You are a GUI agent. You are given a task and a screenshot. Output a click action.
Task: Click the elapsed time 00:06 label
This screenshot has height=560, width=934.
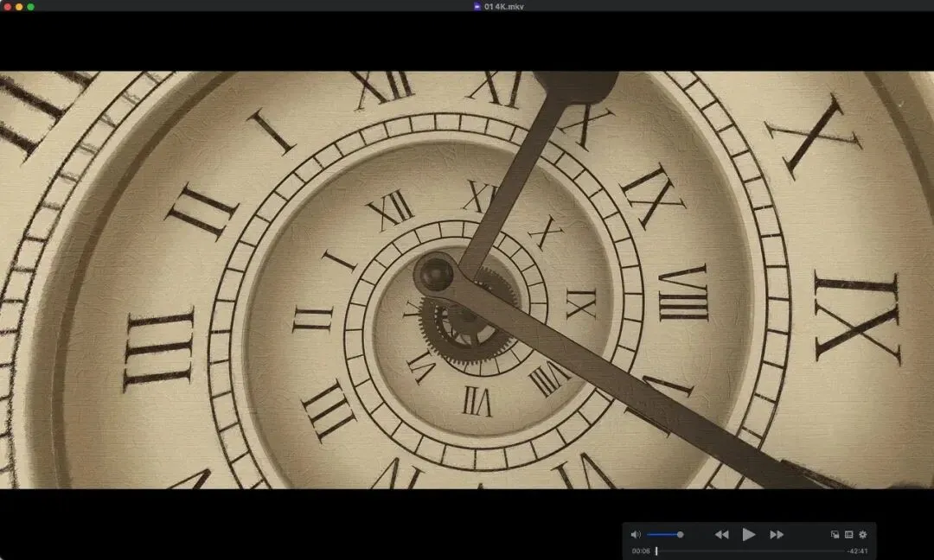641,551
